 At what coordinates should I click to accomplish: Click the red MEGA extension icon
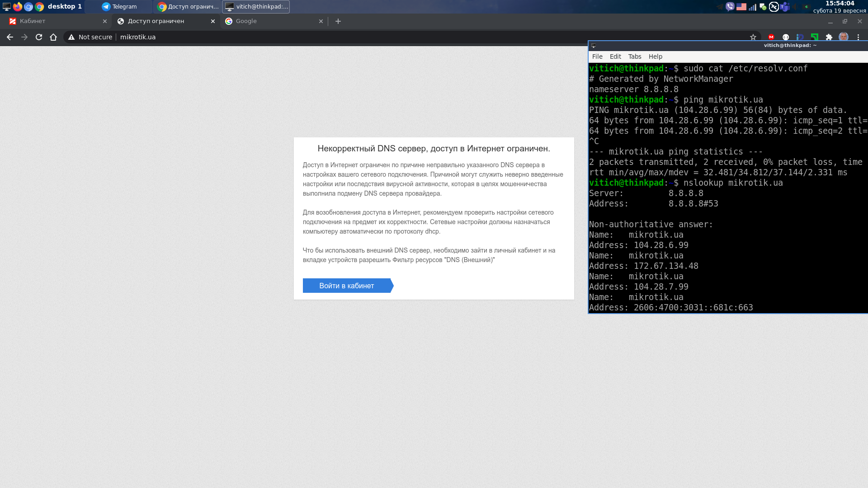(771, 37)
